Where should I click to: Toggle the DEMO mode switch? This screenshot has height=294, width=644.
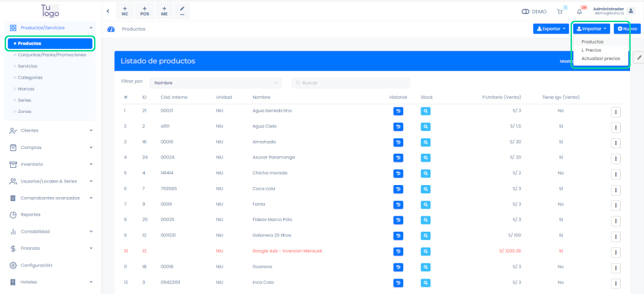pyautogui.click(x=526, y=11)
